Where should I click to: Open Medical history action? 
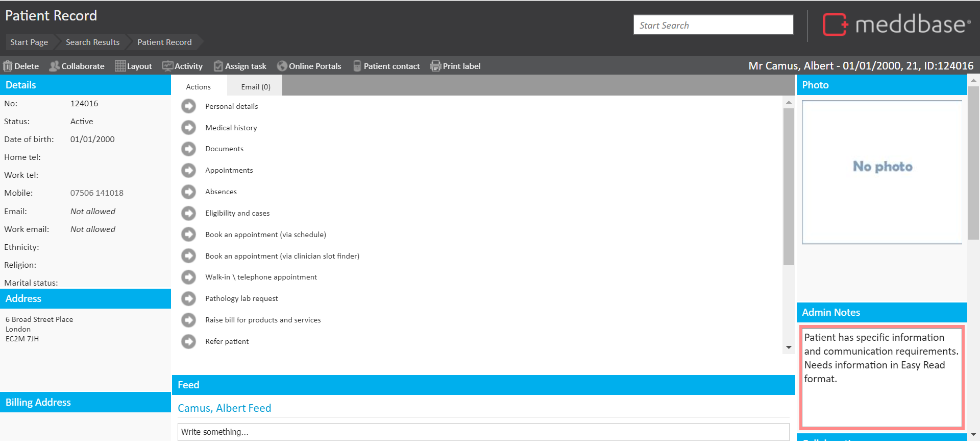(231, 128)
